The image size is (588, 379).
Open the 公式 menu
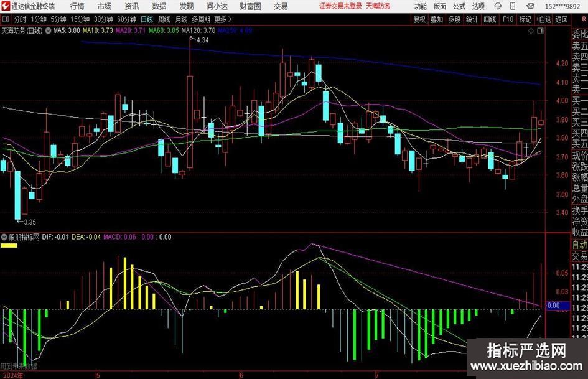[459, 6]
